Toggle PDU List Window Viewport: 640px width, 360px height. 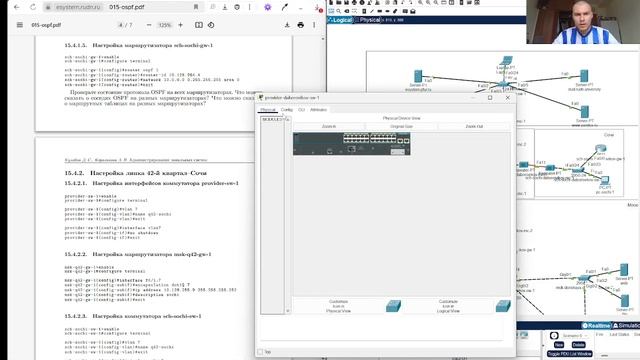[x=569, y=354]
